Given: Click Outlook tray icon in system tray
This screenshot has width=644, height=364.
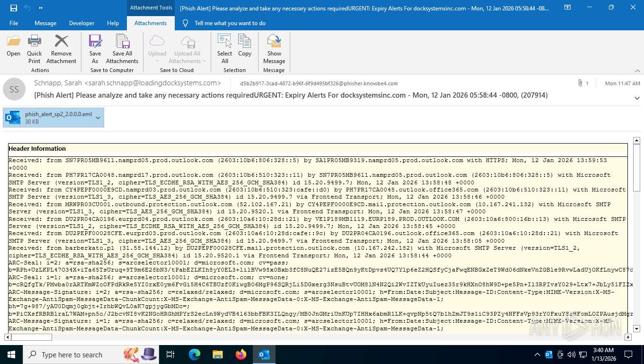Looking at the screenshot, I should [x=549, y=355].
